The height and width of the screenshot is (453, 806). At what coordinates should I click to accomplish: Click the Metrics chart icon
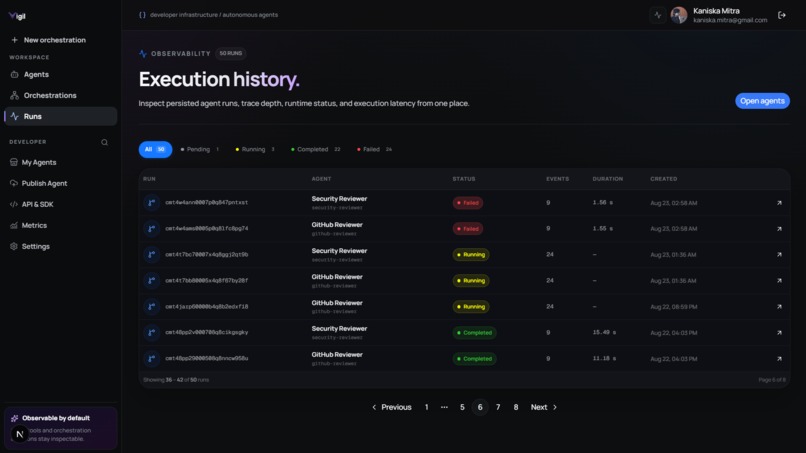14,226
